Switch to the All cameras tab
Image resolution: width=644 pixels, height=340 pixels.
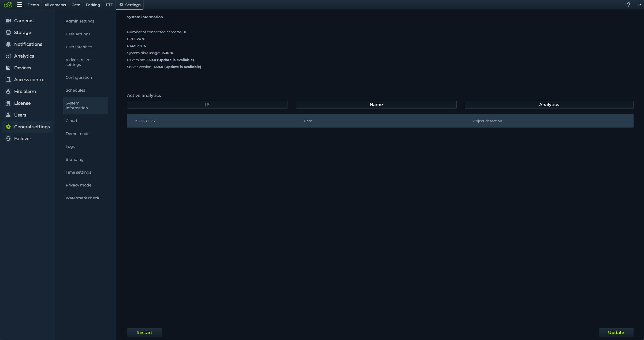pyautogui.click(x=55, y=5)
